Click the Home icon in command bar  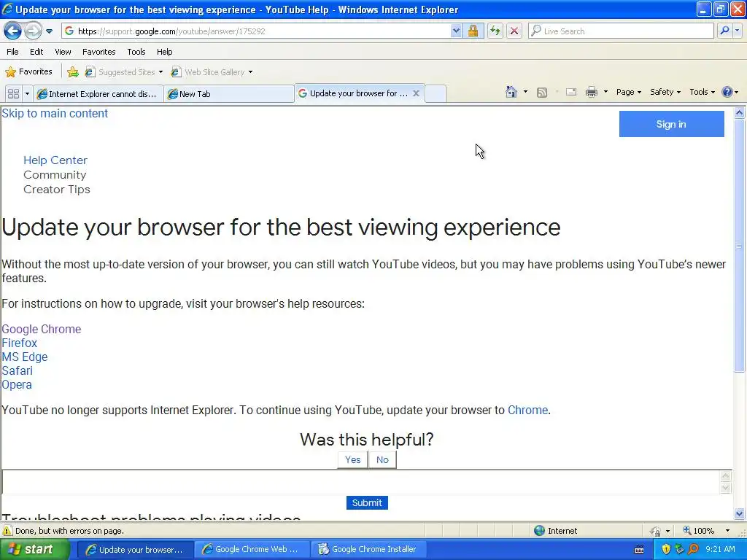[511, 92]
